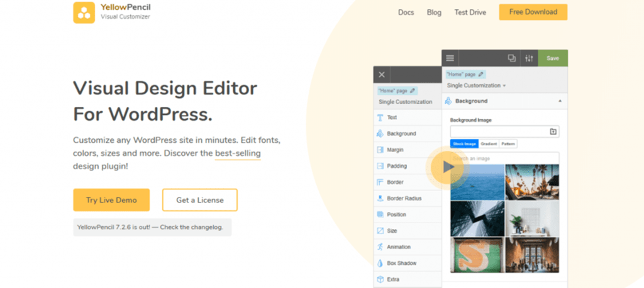This screenshot has height=288, width=644.
Task: Click the responsive windows icon in the editor toolbar
Action: (x=512, y=58)
